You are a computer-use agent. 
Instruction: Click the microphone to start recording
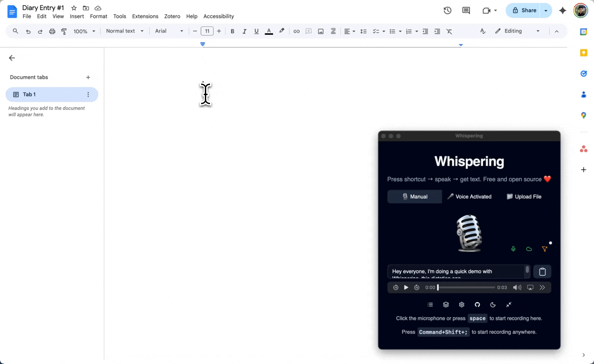(x=469, y=233)
